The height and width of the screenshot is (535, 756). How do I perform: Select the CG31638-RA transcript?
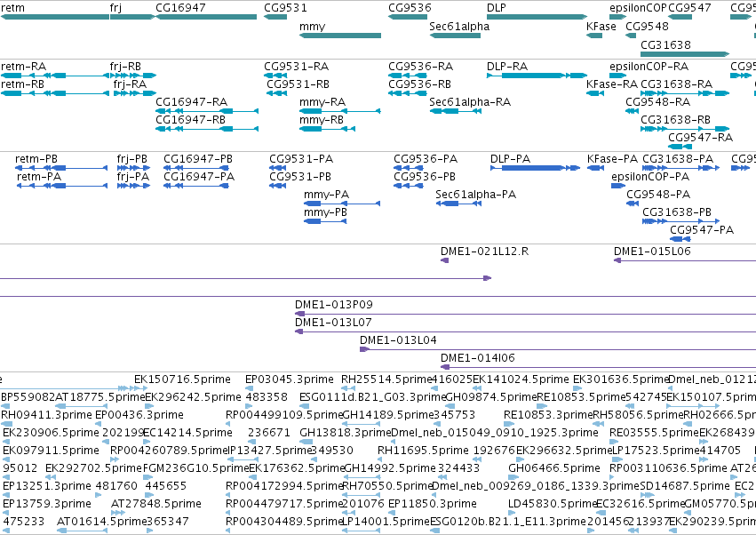[x=685, y=93]
